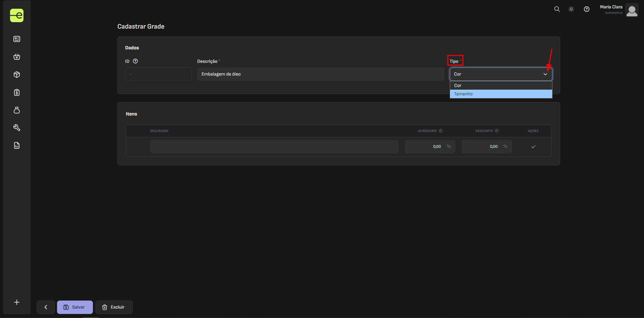Open the chart report sidebar icon
Image resolution: width=644 pixels, height=318 pixels.
tap(17, 145)
